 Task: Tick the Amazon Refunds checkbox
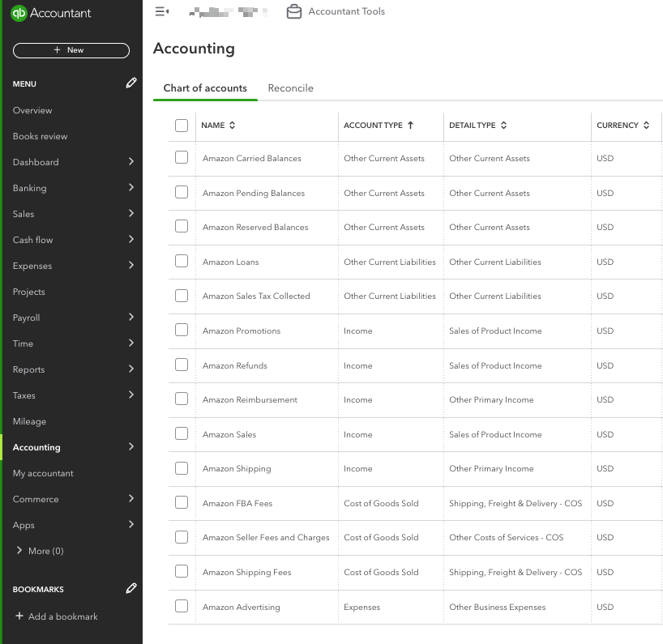[x=182, y=365]
